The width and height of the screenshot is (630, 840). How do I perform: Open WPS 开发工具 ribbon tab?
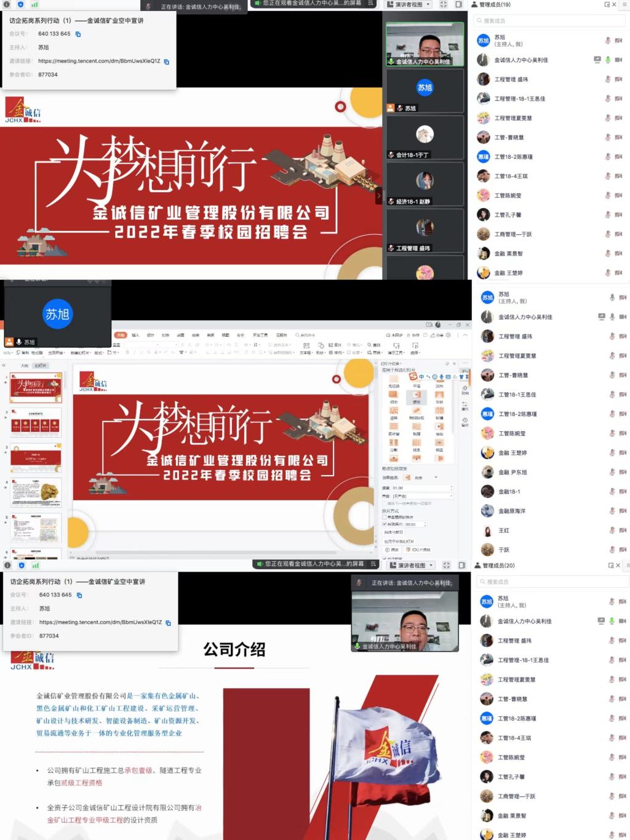click(x=260, y=335)
